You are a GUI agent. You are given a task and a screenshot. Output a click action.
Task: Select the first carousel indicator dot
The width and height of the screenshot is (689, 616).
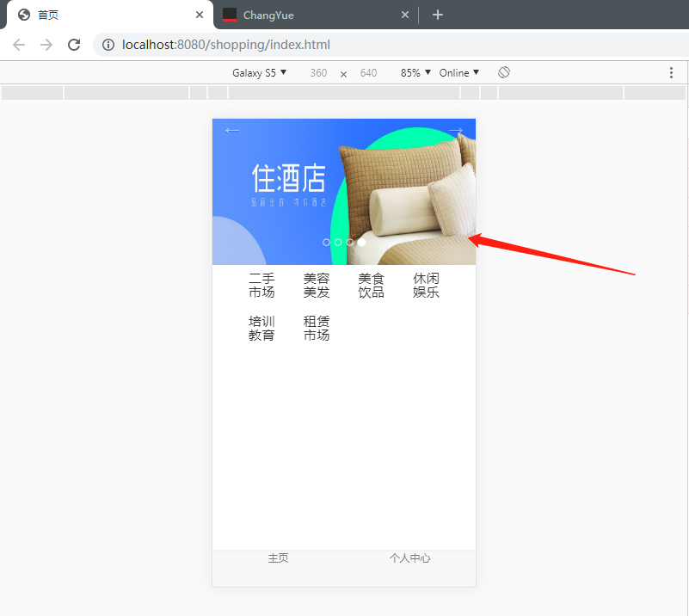pyautogui.click(x=327, y=243)
